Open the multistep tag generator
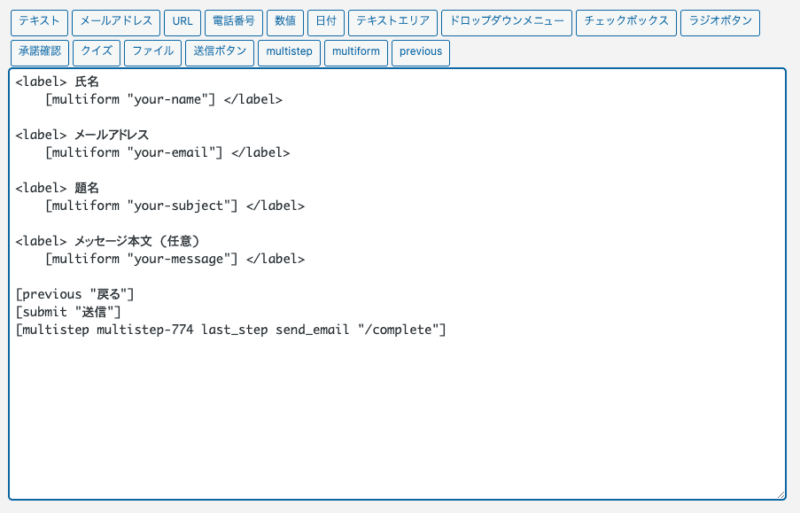The height and width of the screenshot is (513, 800). (x=289, y=53)
